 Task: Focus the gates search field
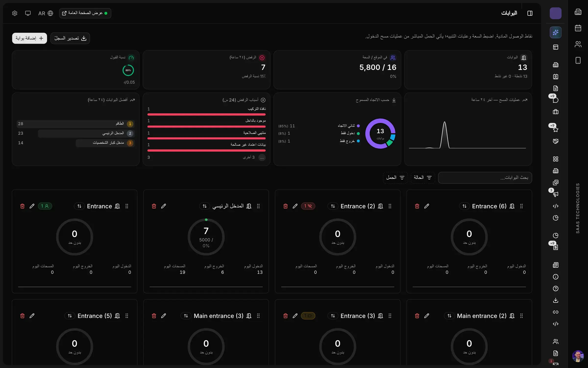pos(485,178)
